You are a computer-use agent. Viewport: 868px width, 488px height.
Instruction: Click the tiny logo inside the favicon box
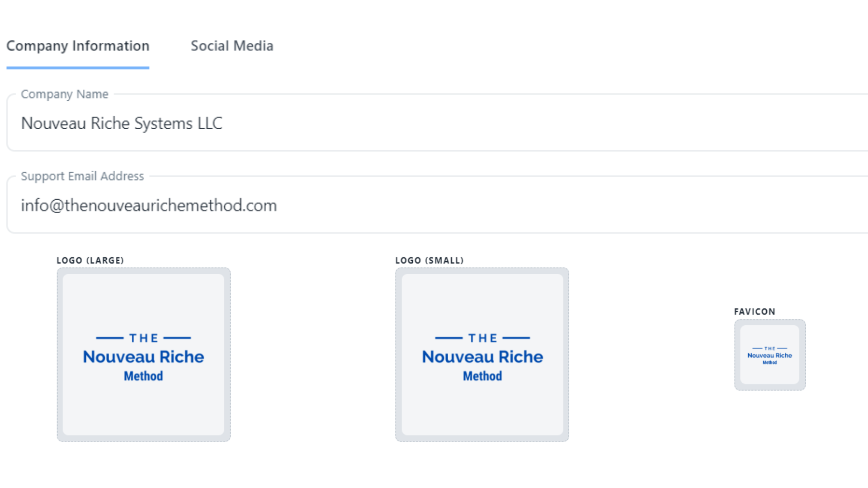pyautogui.click(x=769, y=355)
